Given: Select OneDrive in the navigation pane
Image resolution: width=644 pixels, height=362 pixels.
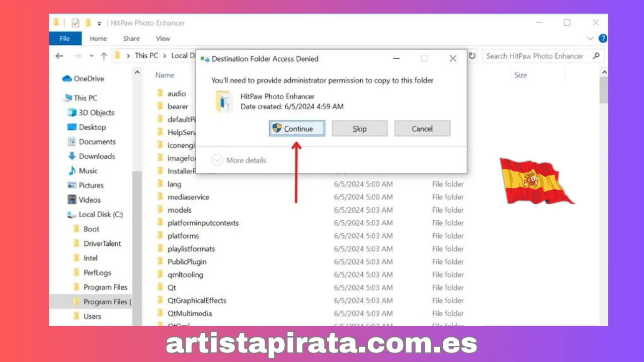Looking at the screenshot, I should click(83, 78).
